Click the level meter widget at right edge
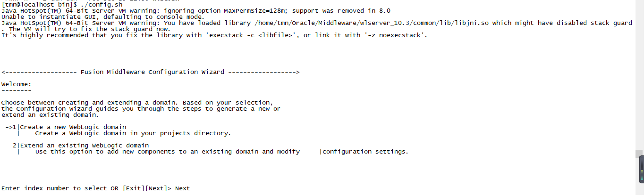The width and height of the screenshot is (644, 195). 641,169
